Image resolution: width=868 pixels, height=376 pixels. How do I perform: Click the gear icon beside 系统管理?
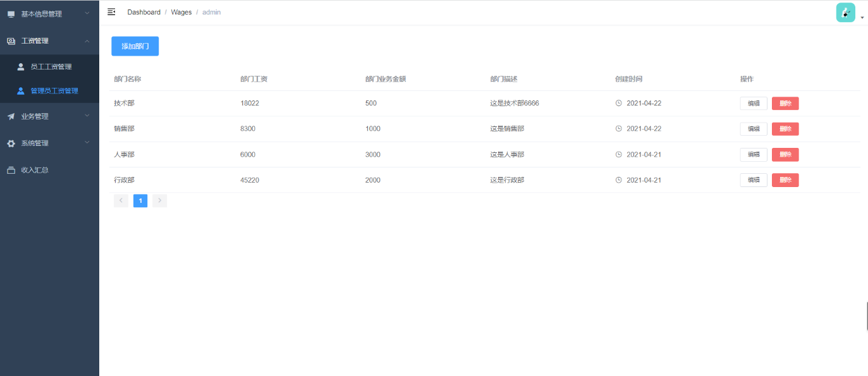(x=11, y=143)
